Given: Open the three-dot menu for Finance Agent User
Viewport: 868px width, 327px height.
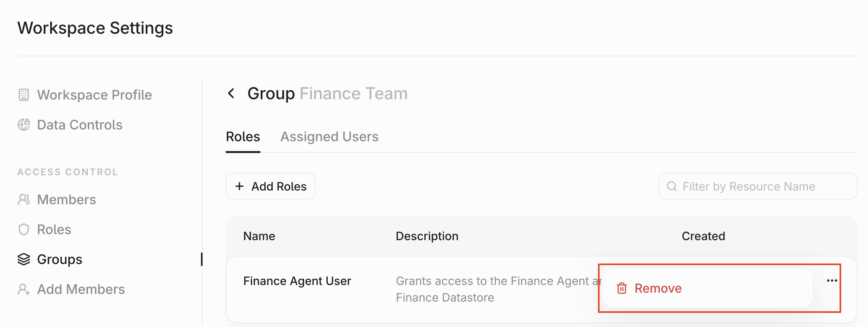Looking at the screenshot, I should click(831, 281).
